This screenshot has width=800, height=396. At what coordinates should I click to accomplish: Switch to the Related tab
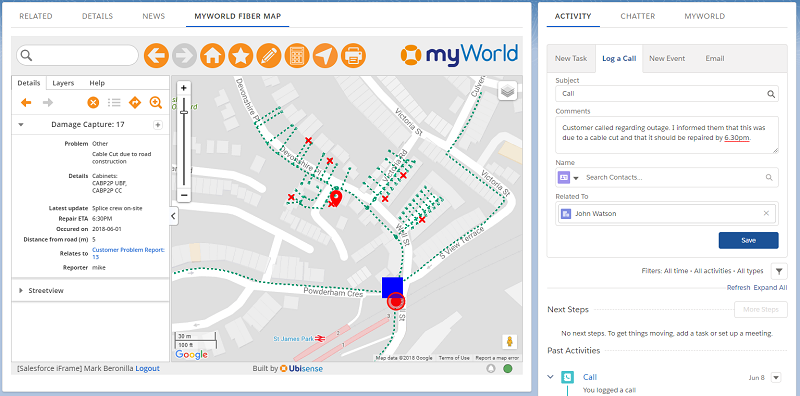pos(36,16)
